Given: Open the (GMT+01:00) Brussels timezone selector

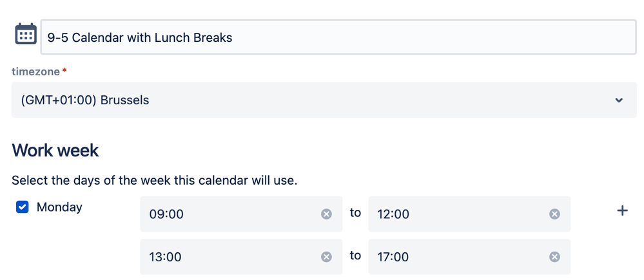Looking at the screenshot, I should (x=324, y=100).
